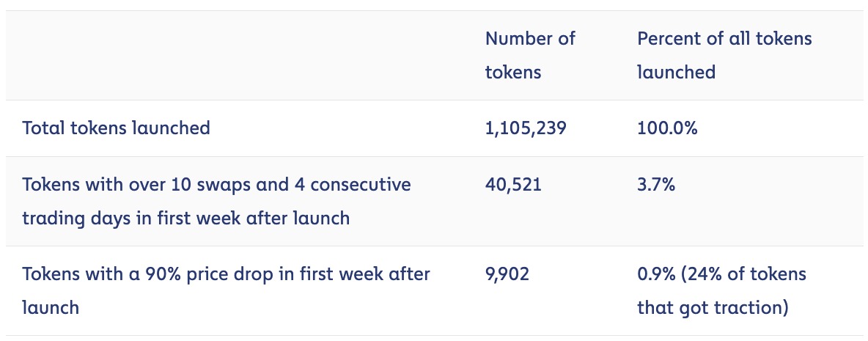Click 'trading days in first week after launch' text

[x=186, y=218]
